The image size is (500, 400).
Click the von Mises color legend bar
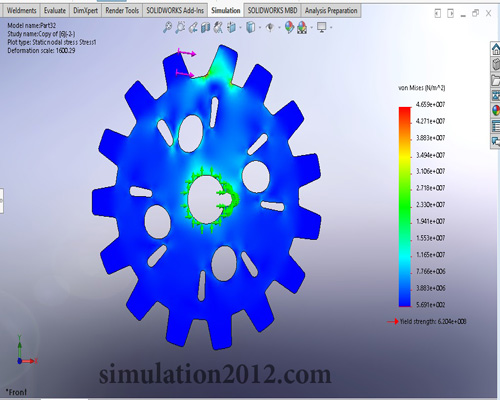click(405, 207)
